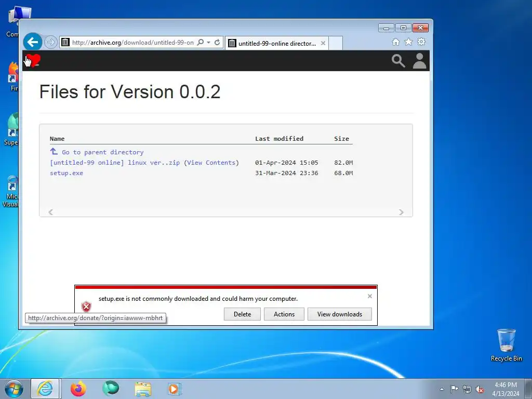Open Favorites star icon
The width and height of the screenshot is (532, 399).
pyautogui.click(x=408, y=42)
